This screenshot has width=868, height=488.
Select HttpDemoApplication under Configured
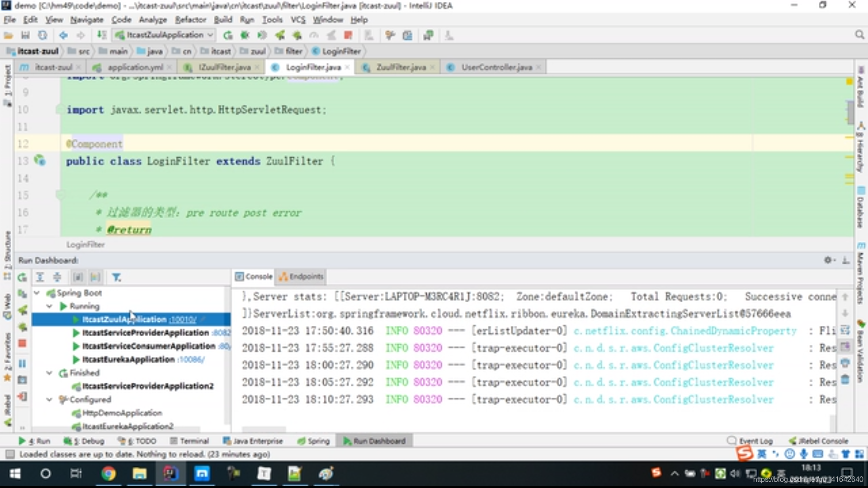point(122,413)
